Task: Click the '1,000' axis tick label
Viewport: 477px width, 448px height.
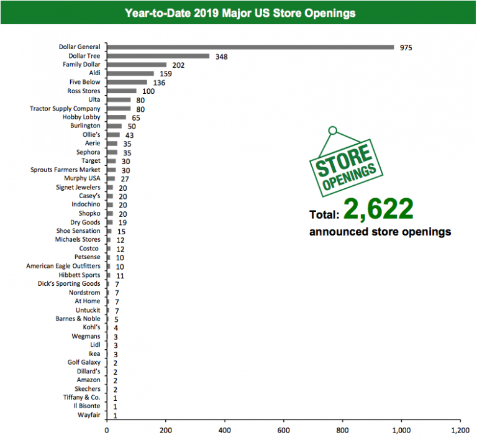Action: (402, 431)
